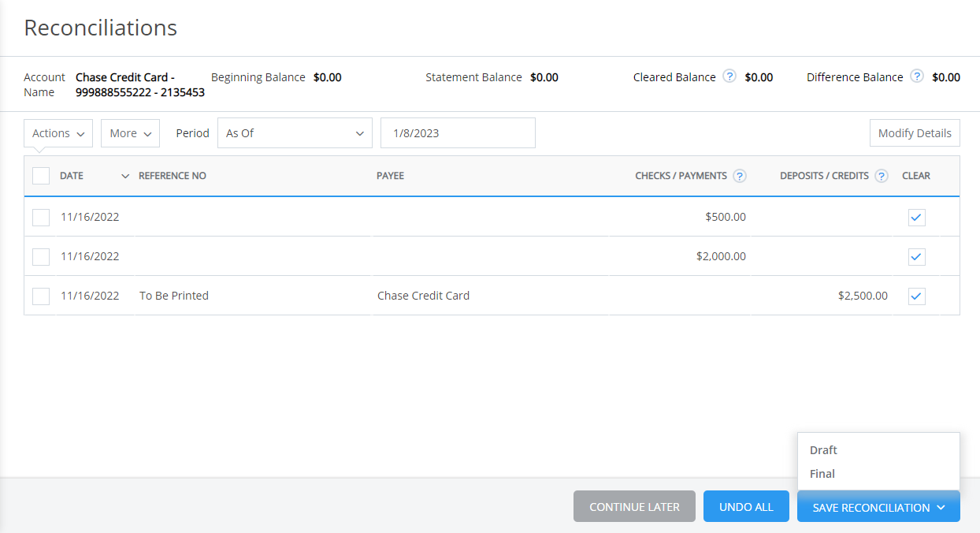Viewport: 980px width, 533px height.
Task: Click the Reference No column header
Action: click(173, 176)
